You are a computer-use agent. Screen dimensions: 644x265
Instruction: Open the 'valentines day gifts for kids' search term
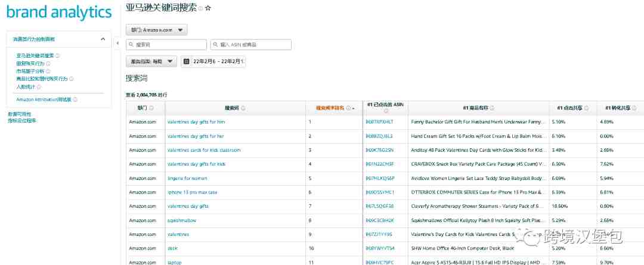tap(196, 164)
